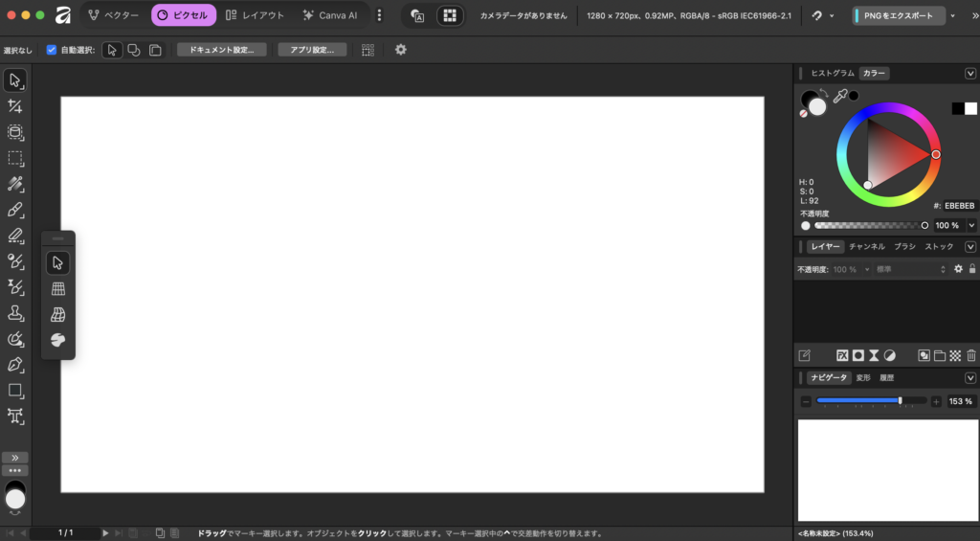Select the Pen tool in left toolbar

tap(15, 365)
